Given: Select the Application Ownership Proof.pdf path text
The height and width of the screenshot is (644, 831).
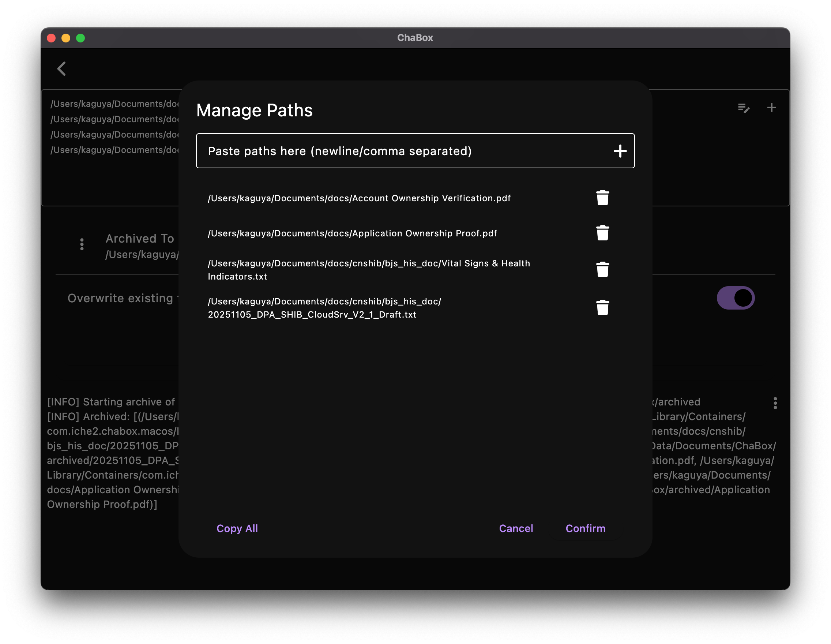Looking at the screenshot, I should tap(352, 233).
